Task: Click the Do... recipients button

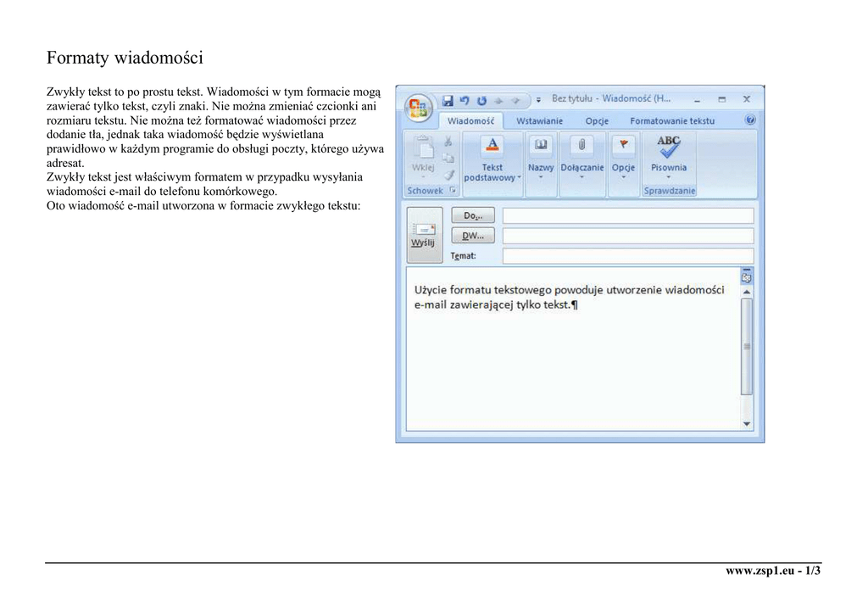Action: pyautogui.click(x=472, y=215)
